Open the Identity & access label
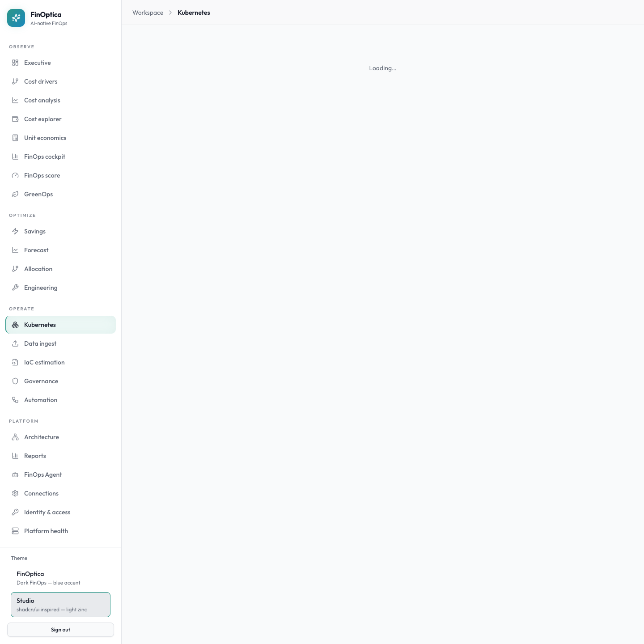 [x=47, y=512]
